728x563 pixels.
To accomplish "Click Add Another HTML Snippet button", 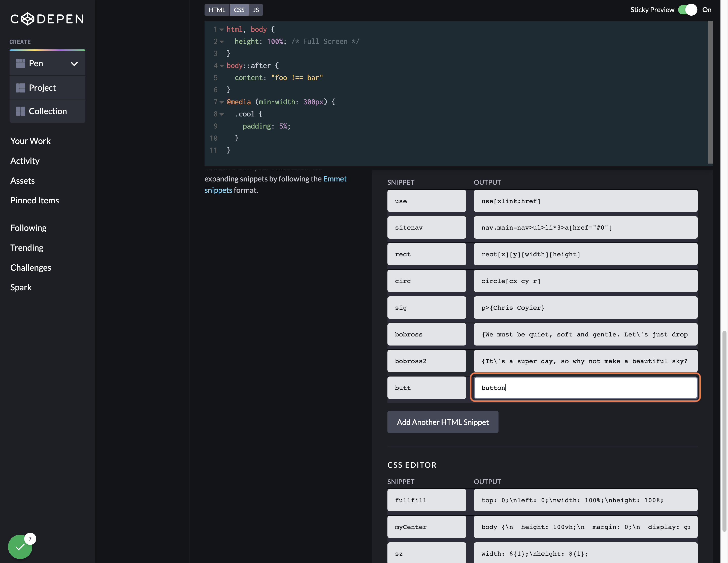I will 443,422.
